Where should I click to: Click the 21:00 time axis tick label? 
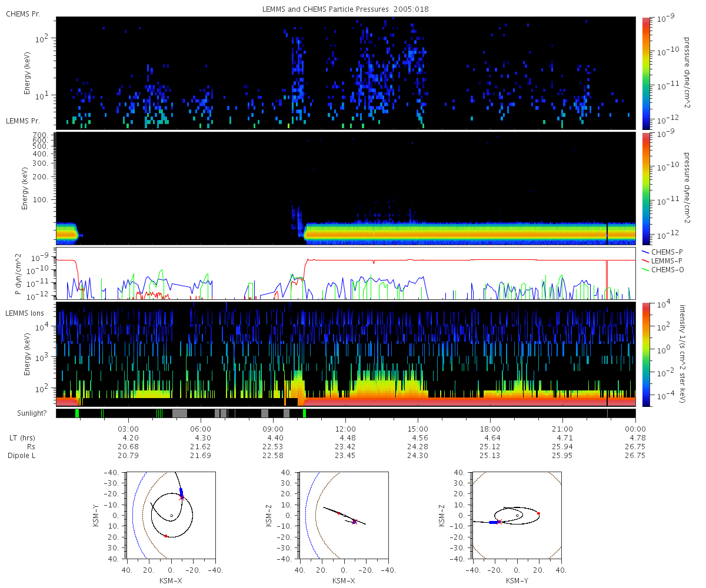pyautogui.click(x=562, y=429)
